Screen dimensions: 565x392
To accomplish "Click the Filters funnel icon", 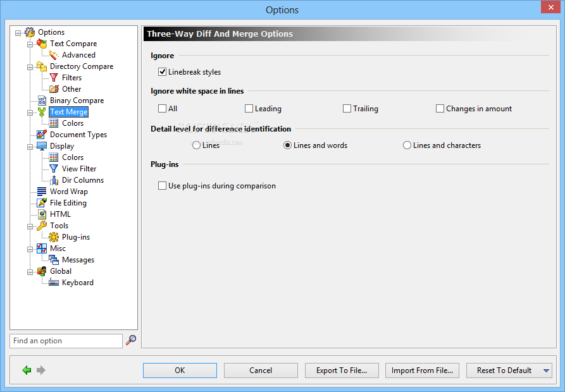I will pos(54,78).
